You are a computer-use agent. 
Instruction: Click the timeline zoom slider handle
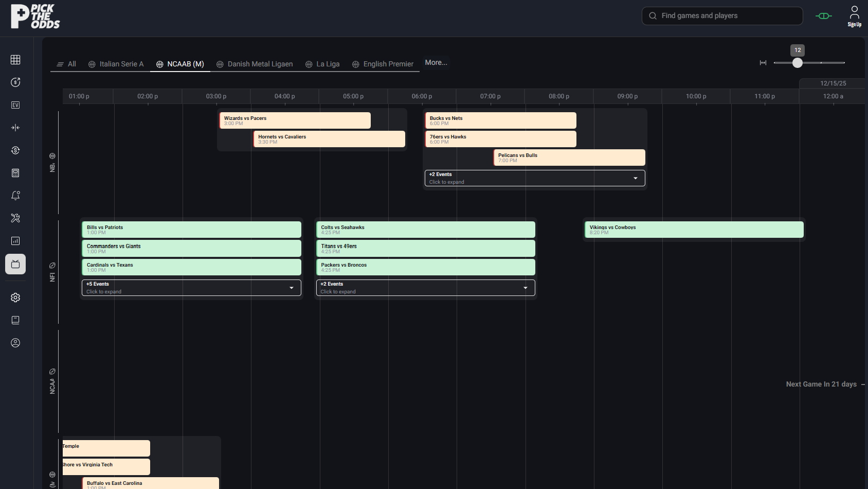click(797, 63)
